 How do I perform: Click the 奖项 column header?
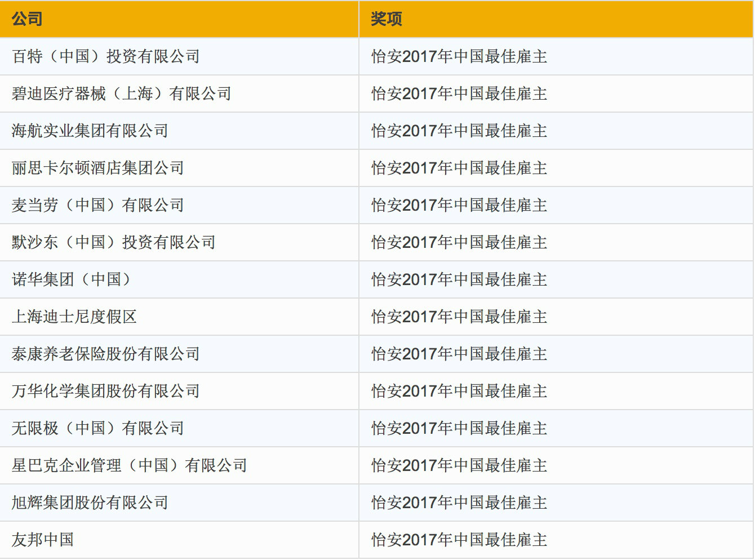click(x=386, y=19)
